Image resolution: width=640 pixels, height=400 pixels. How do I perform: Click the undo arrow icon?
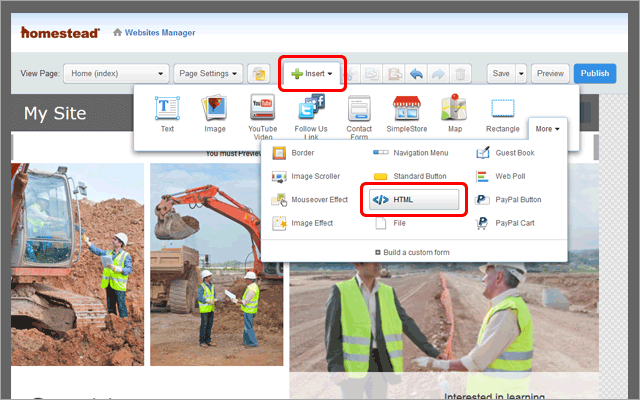click(416, 74)
